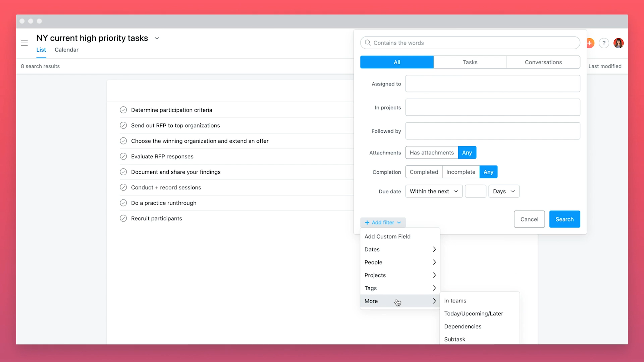Check off 'Evaluate RFP responses' task

point(123,157)
